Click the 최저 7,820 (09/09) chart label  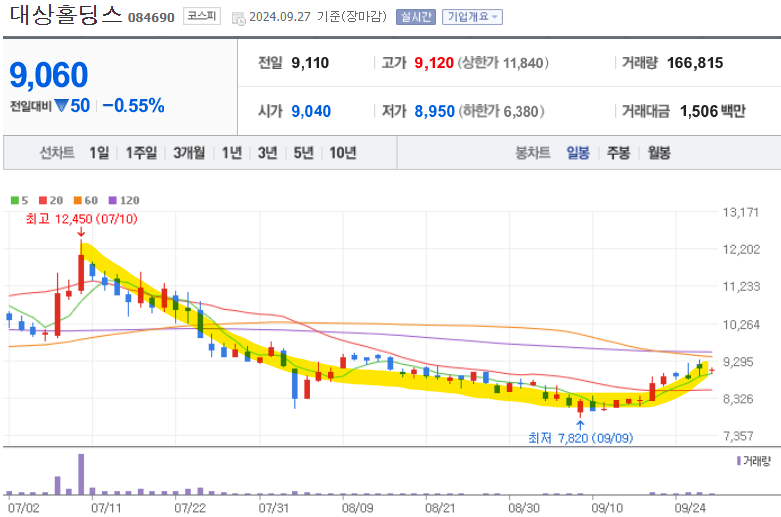(x=581, y=438)
